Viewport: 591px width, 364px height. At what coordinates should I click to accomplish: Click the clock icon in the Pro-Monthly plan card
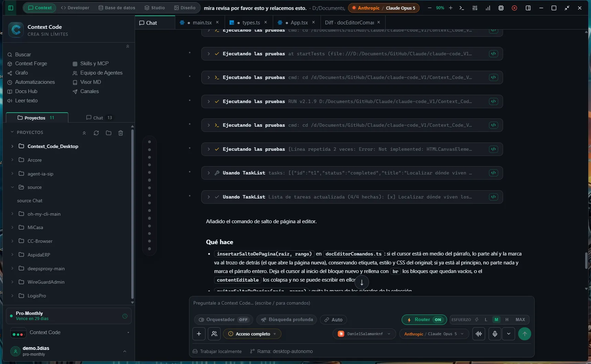[125, 316]
